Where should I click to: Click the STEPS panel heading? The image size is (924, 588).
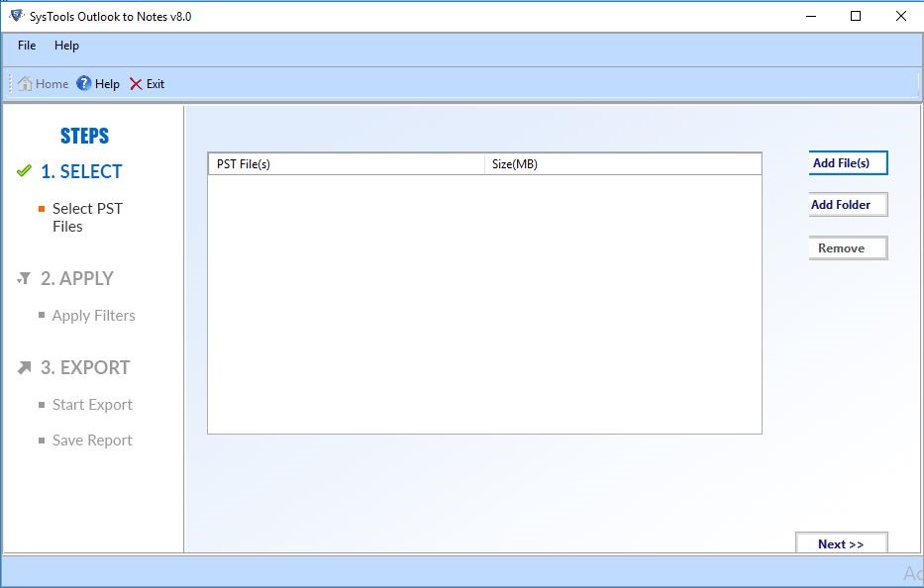tap(84, 136)
